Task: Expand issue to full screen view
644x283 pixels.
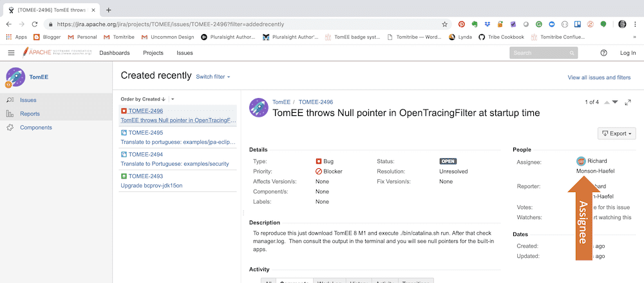Action: click(627, 102)
